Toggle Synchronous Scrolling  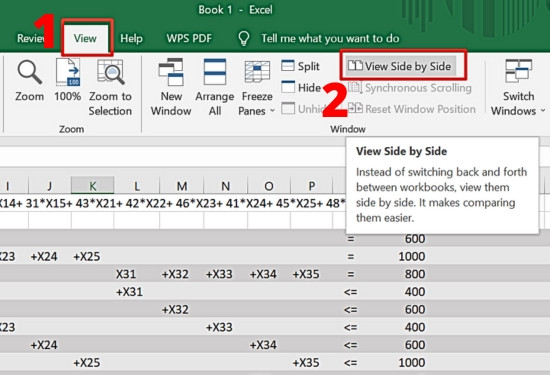[410, 88]
